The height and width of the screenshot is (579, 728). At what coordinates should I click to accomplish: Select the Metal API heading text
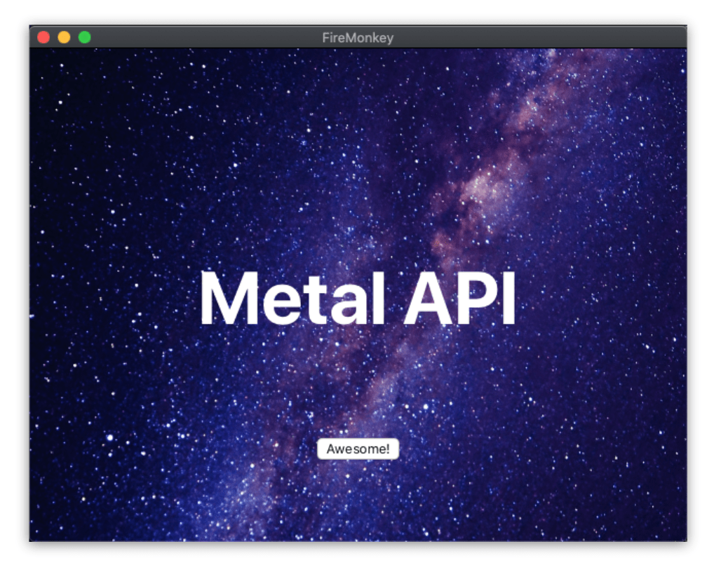(359, 297)
